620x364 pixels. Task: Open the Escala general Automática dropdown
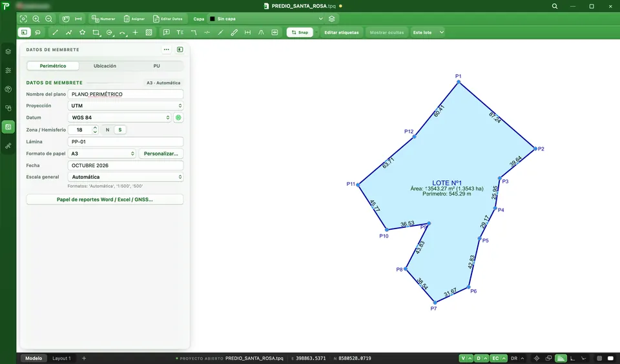tap(125, 177)
